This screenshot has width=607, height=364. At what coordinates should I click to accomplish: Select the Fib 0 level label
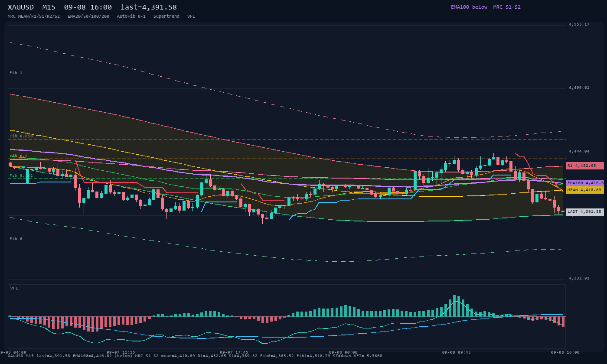click(x=16, y=239)
